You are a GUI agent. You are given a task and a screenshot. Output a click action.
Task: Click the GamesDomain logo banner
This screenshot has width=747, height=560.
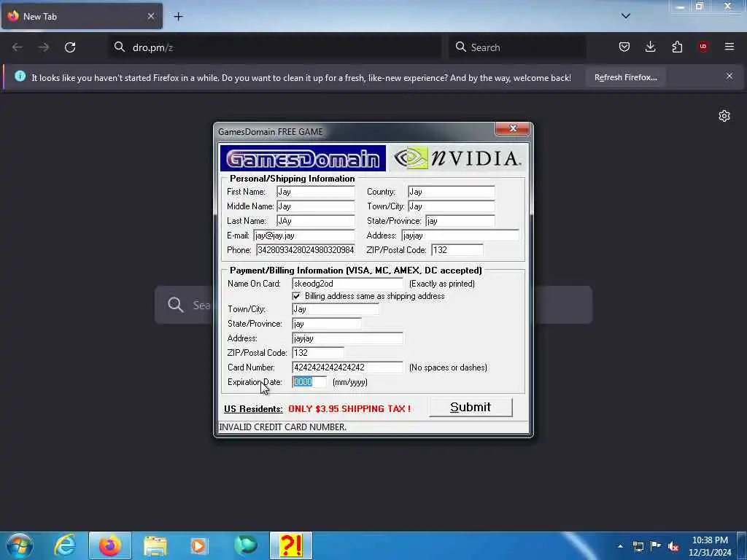click(303, 158)
